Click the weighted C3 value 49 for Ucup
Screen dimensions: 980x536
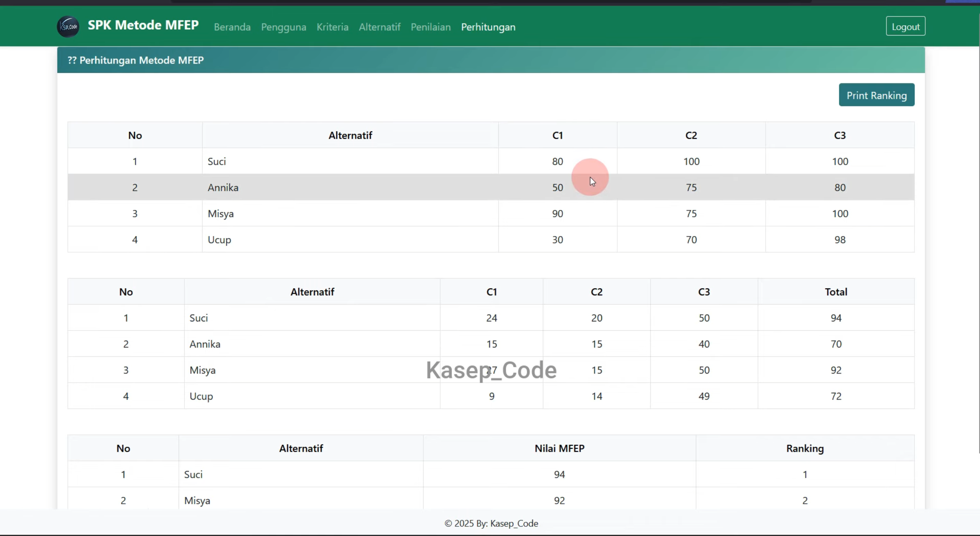(x=704, y=396)
